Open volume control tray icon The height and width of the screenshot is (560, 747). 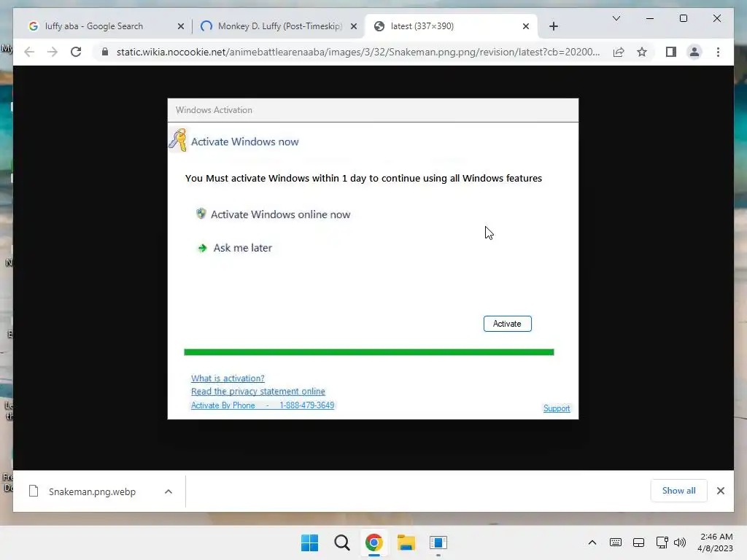680,542
